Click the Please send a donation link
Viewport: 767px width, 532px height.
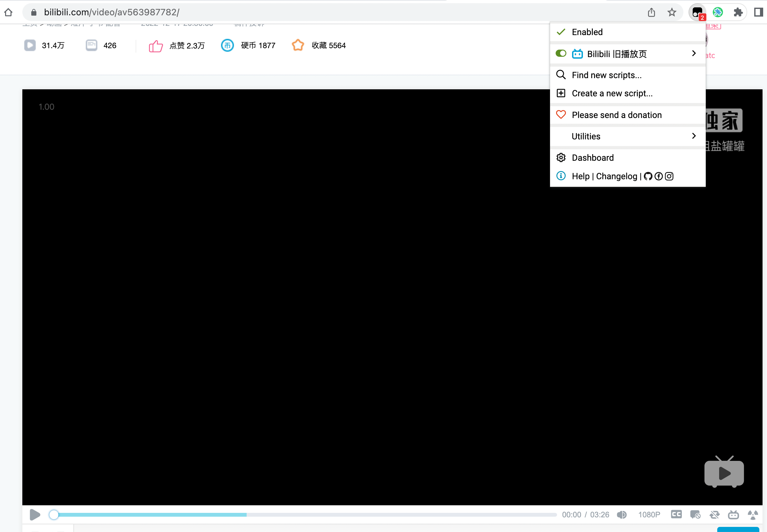pyautogui.click(x=617, y=115)
